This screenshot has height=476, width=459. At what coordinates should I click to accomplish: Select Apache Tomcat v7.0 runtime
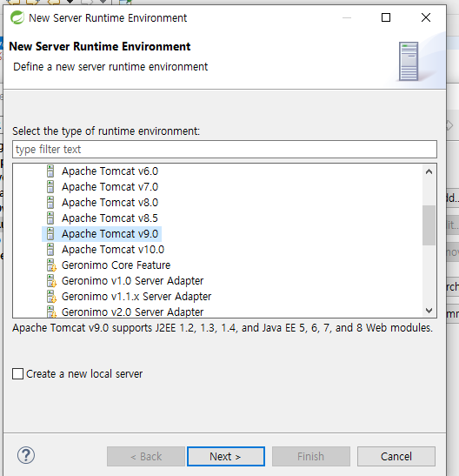110,187
